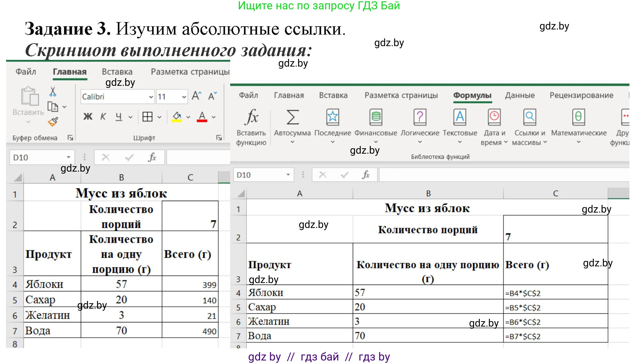
Task: Toggle italic formatting with К button
Action: [103, 116]
